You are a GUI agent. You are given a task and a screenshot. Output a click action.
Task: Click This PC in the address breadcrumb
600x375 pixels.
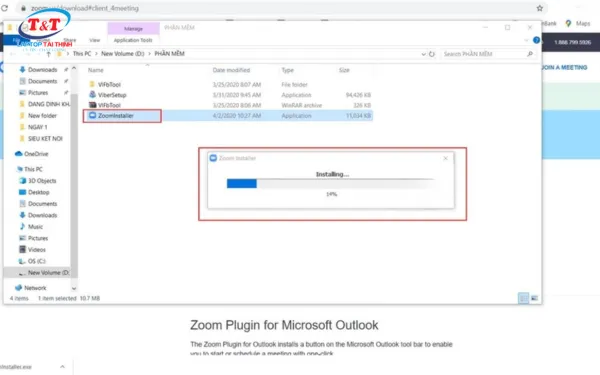(x=82, y=54)
